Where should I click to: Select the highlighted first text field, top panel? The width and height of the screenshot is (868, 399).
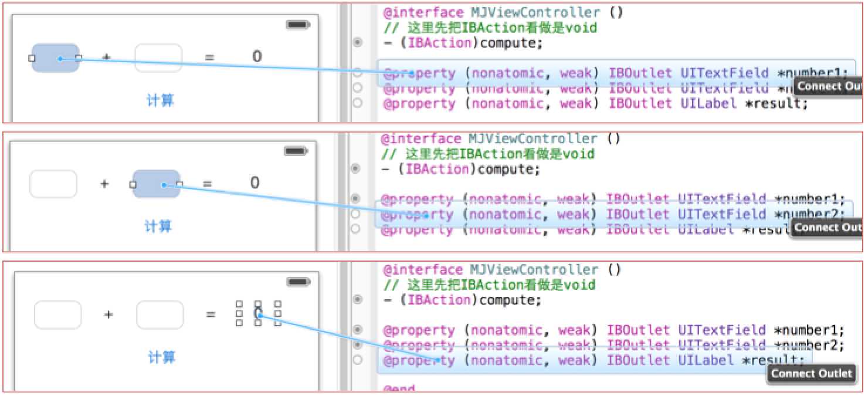55,58
